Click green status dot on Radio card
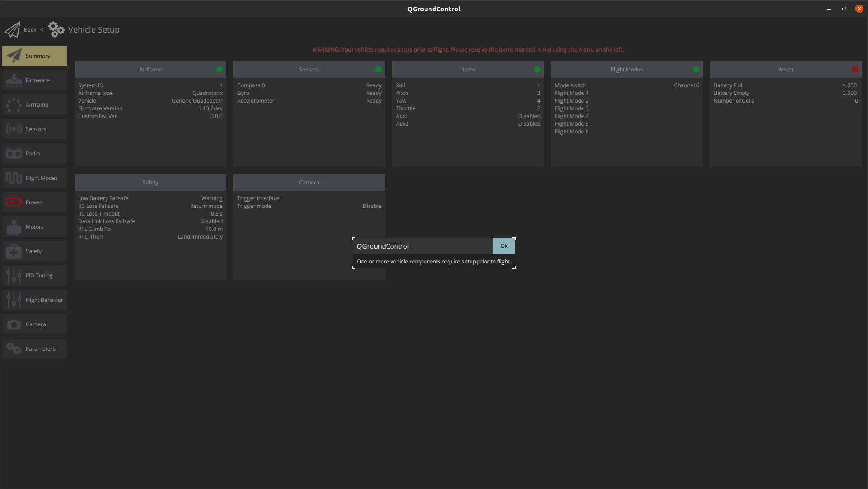868x489 pixels. pyautogui.click(x=537, y=70)
